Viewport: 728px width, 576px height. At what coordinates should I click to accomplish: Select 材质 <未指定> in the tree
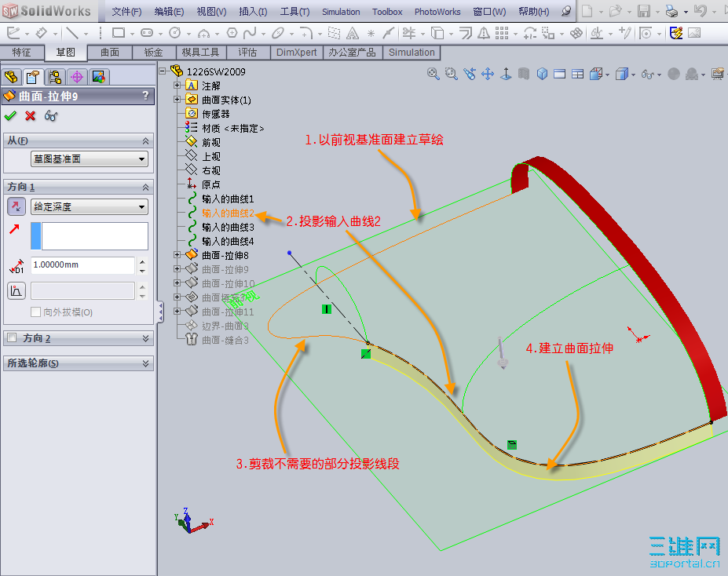[233, 129]
